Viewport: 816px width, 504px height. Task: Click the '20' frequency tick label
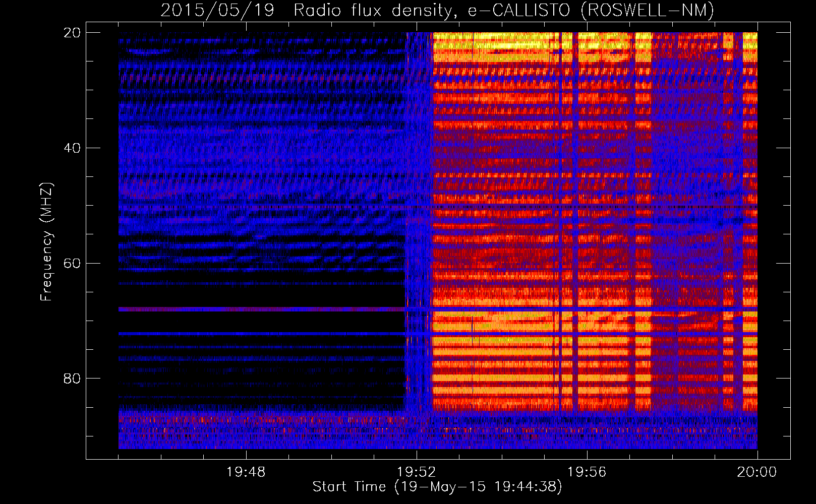coord(72,33)
